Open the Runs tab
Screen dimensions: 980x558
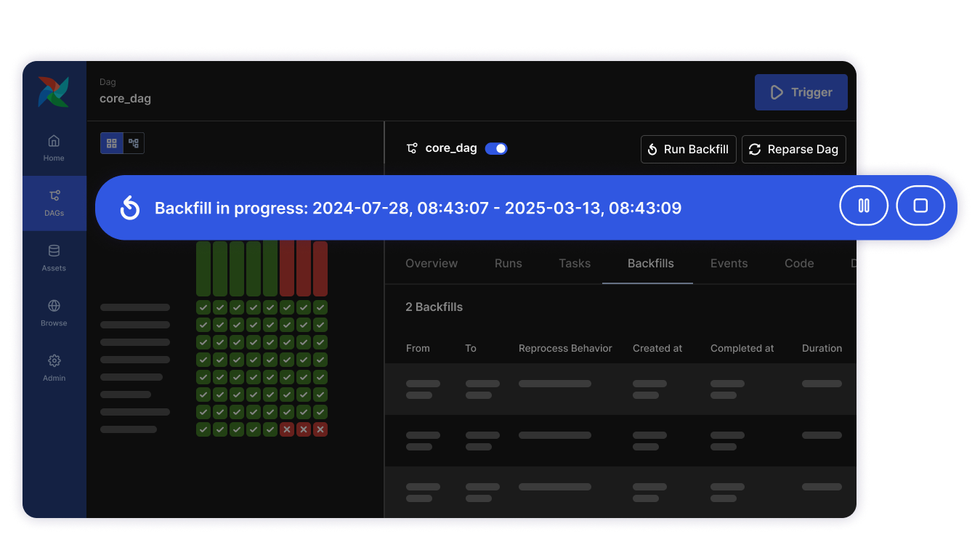[508, 263]
